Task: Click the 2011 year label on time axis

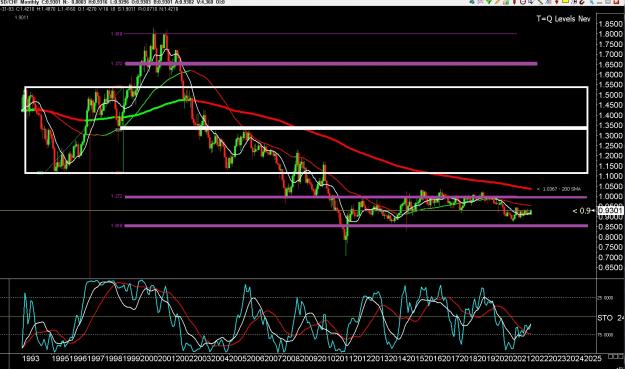Action: (344, 359)
